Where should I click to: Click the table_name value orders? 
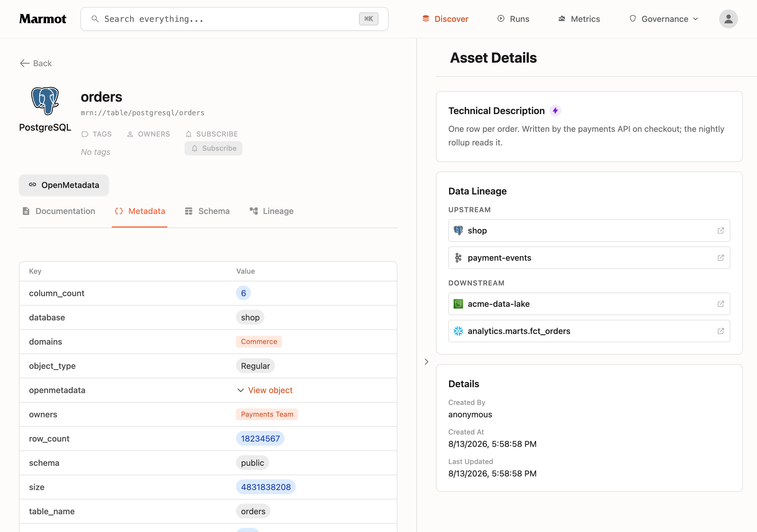pyautogui.click(x=253, y=511)
